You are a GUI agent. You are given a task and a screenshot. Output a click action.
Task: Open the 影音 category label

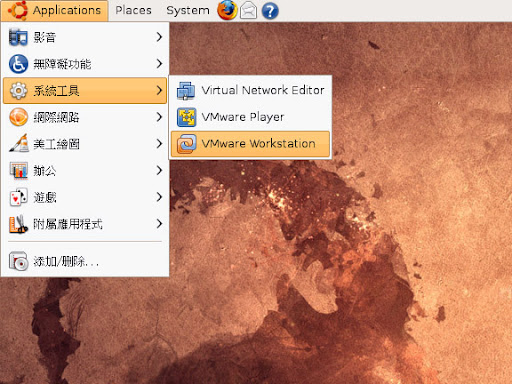pyautogui.click(x=44, y=37)
